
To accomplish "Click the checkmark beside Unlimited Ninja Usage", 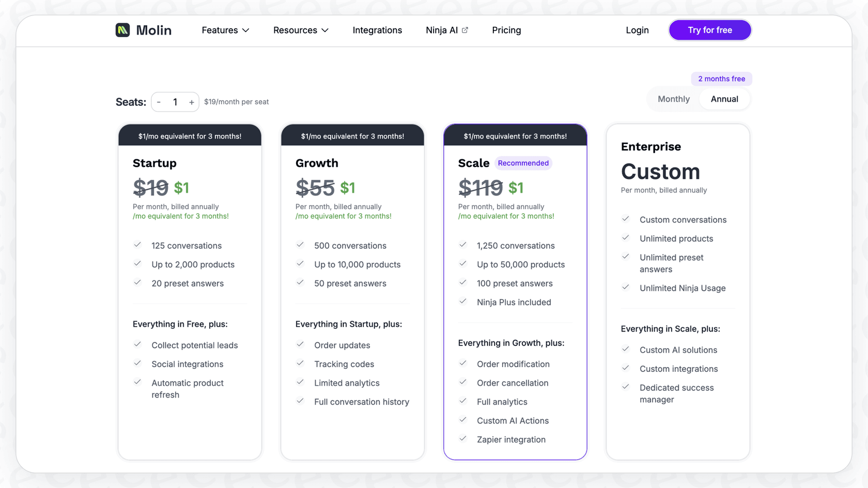I will pyautogui.click(x=626, y=287).
